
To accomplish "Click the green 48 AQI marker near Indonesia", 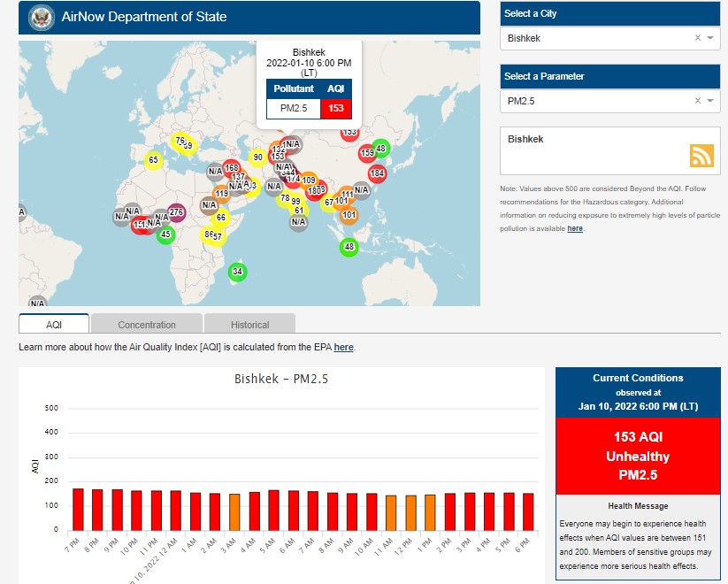I will [x=349, y=247].
